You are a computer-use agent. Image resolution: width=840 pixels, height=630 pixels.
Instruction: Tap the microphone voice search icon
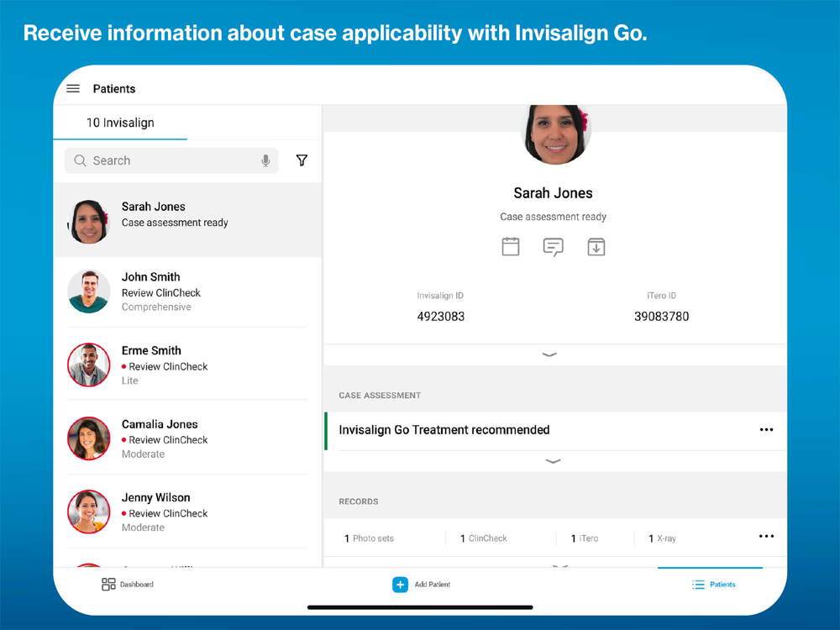(265, 160)
